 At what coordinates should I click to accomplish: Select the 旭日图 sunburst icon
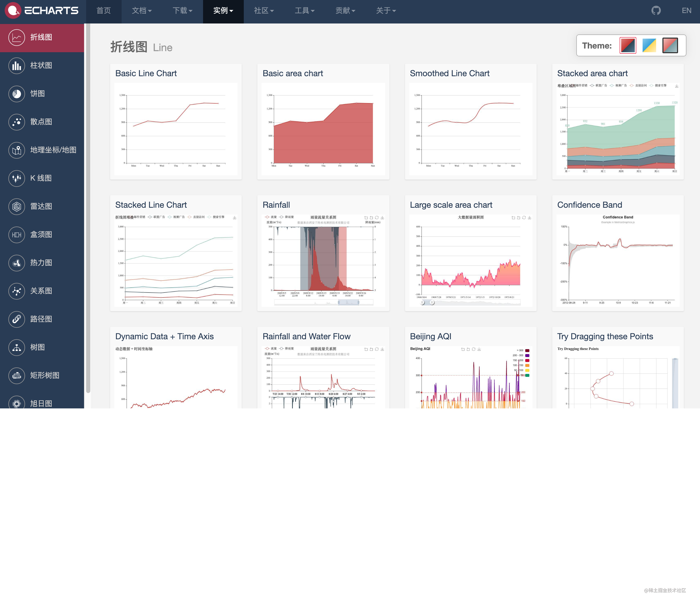17,402
